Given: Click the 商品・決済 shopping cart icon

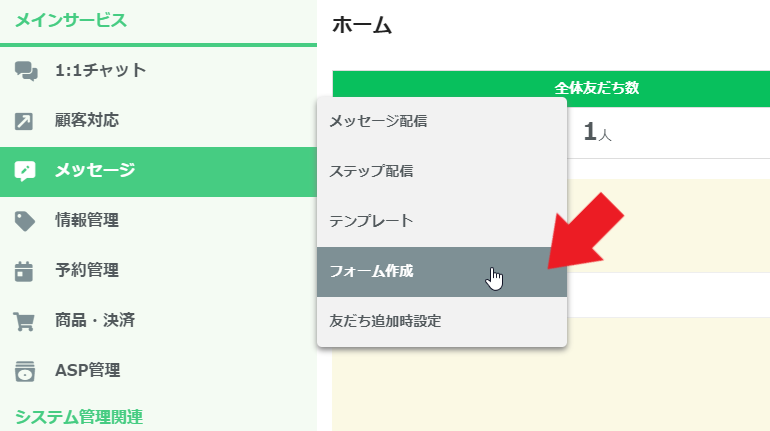Looking at the screenshot, I should pyautogui.click(x=24, y=322).
